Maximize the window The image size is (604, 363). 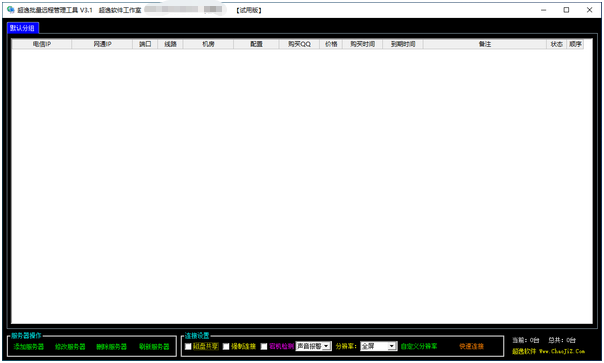click(566, 10)
